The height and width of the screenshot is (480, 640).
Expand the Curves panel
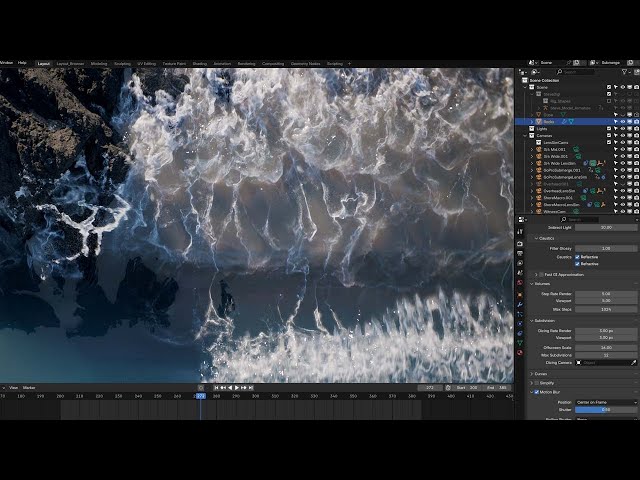click(x=532, y=374)
